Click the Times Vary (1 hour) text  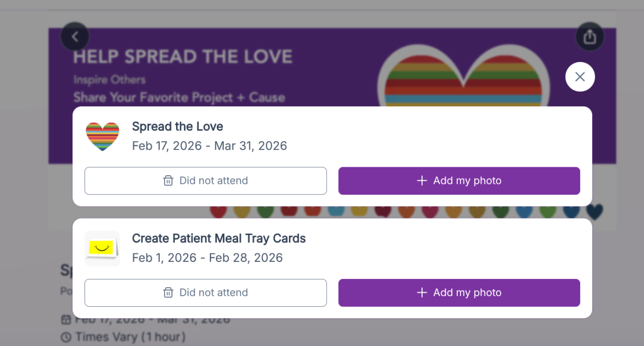(130, 336)
